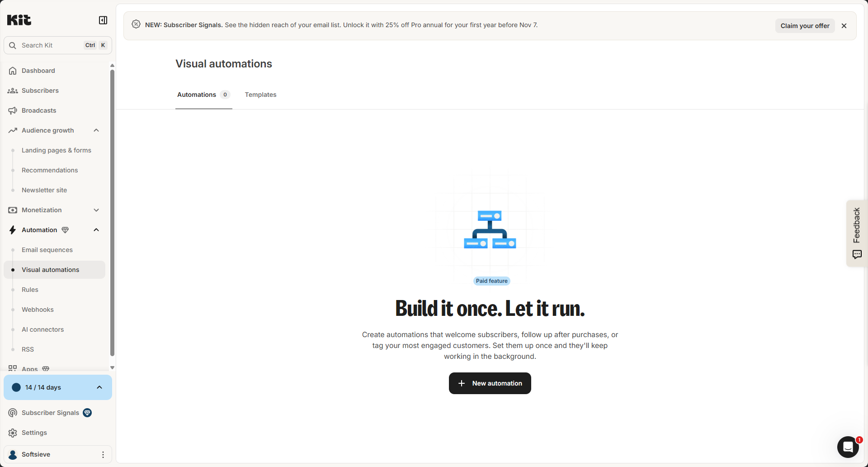Click the Broadcasts megaphone icon
Viewport: 868px width, 467px height.
pyautogui.click(x=13, y=110)
